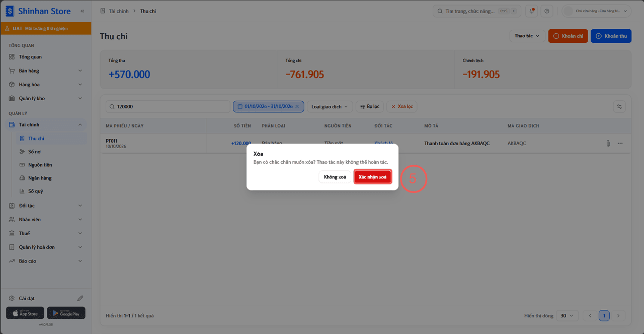
Task: Open the Google Play download badge
Action: click(x=66, y=313)
